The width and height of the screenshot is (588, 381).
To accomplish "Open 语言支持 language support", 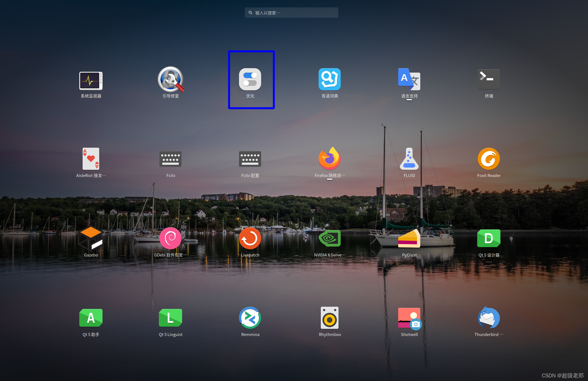I will coord(409,80).
